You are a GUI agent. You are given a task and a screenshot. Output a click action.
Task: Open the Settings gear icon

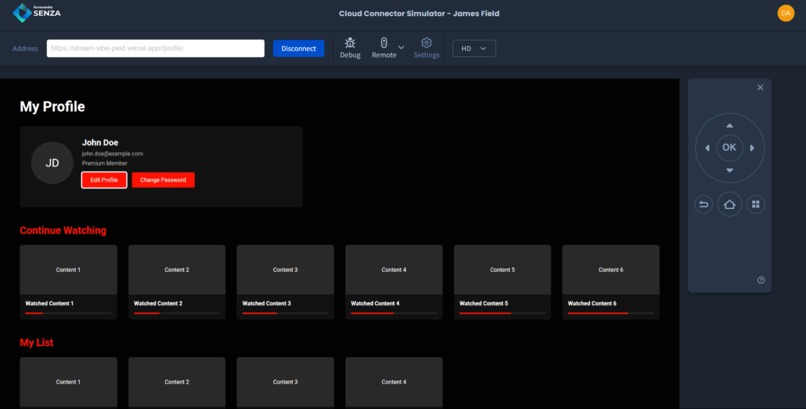(426, 43)
